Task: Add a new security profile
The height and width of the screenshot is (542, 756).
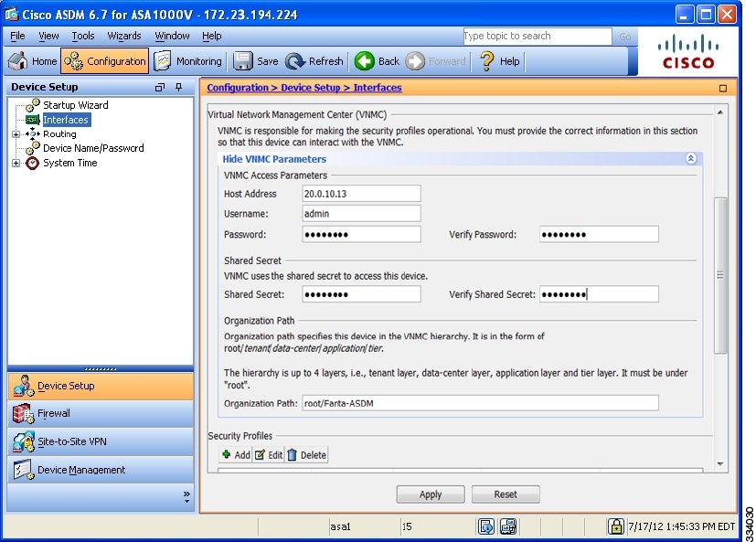Action: 236,455
